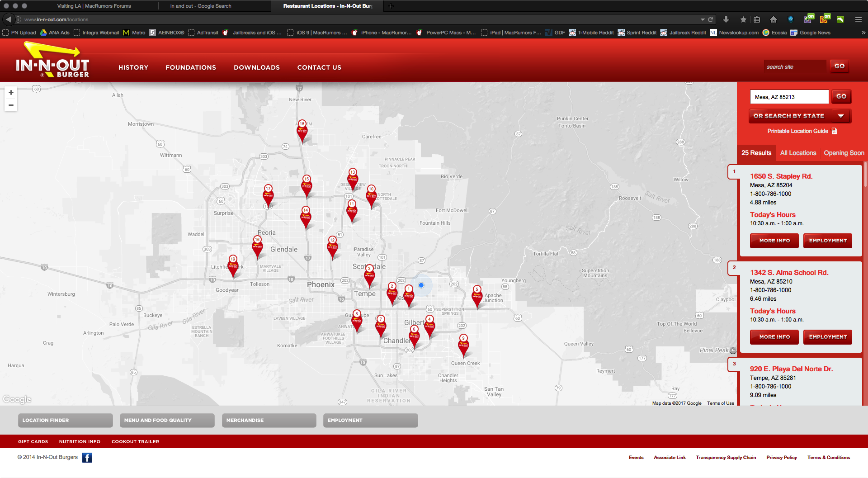
Task: Open the Gift Cards link
Action: [x=33, y=441]
